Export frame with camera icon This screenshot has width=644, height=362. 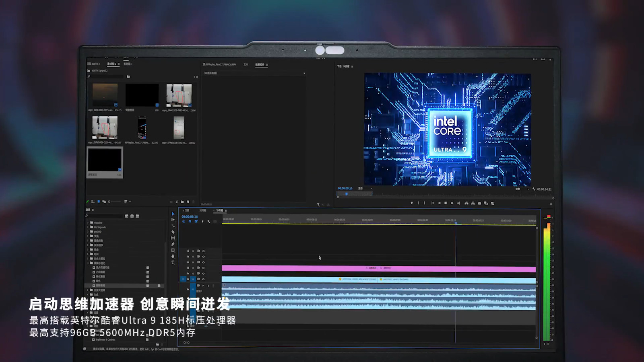pyautogui.click(x=479, y=203)
